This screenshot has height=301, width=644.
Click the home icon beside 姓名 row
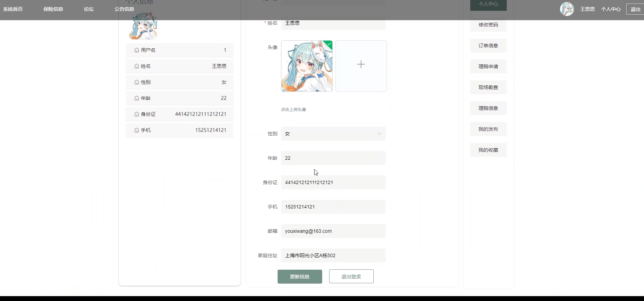[137, 66]
